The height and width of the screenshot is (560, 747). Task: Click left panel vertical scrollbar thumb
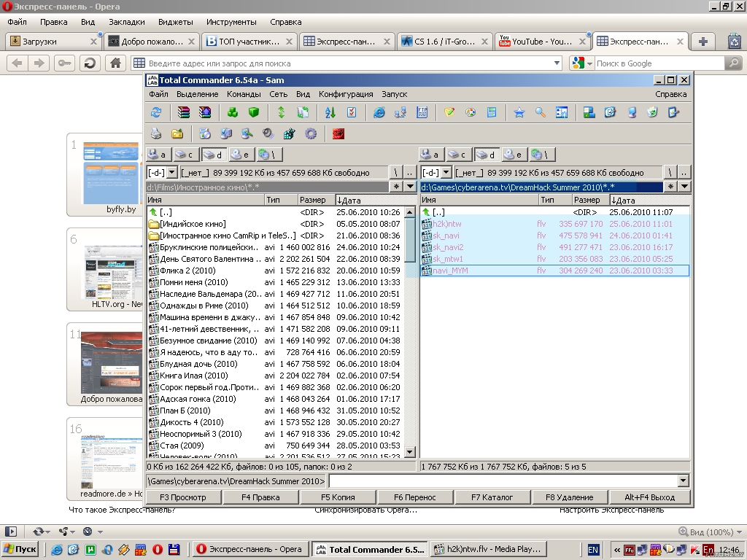pos(410,239)
